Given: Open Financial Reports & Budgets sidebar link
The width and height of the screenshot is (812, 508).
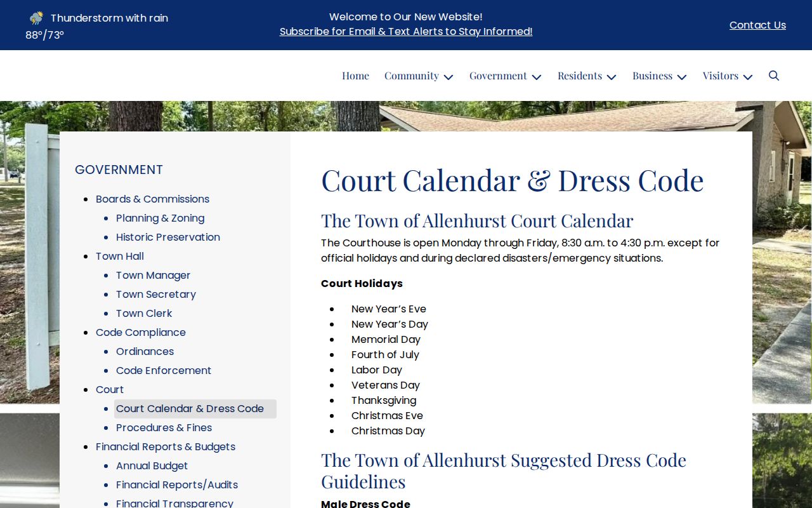Looking at the screenshot, I should coord(166,446).
